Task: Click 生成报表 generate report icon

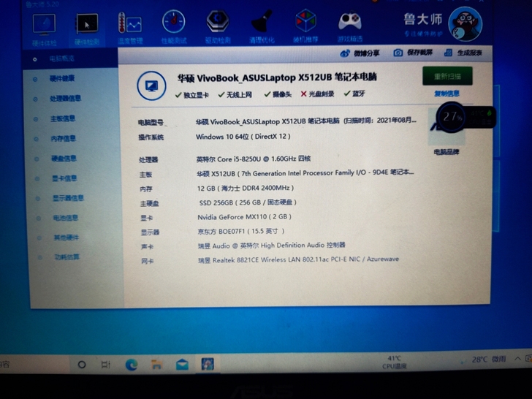Action: tap(463, 53)
